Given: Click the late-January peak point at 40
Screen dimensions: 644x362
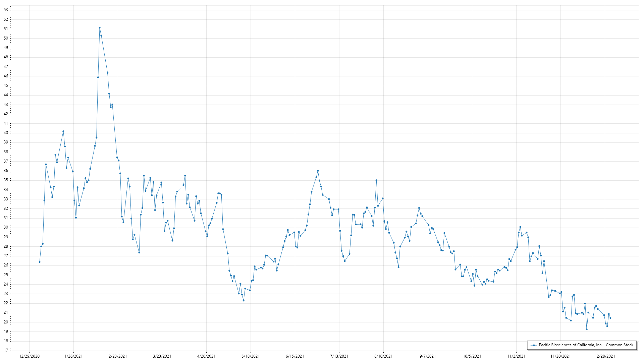Looking at the screenshot, I should pos(63,131).
